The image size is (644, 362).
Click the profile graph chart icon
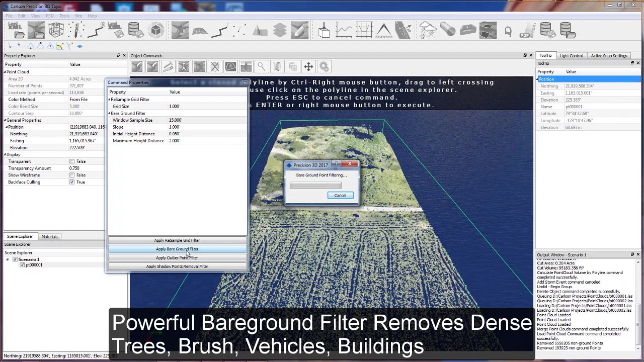(x=344, y=30)
